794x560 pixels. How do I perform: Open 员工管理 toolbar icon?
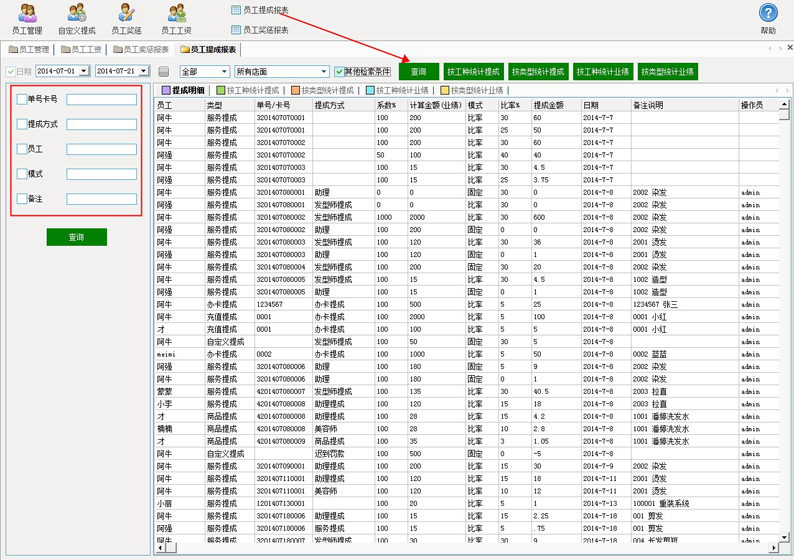tap(27, 19)
